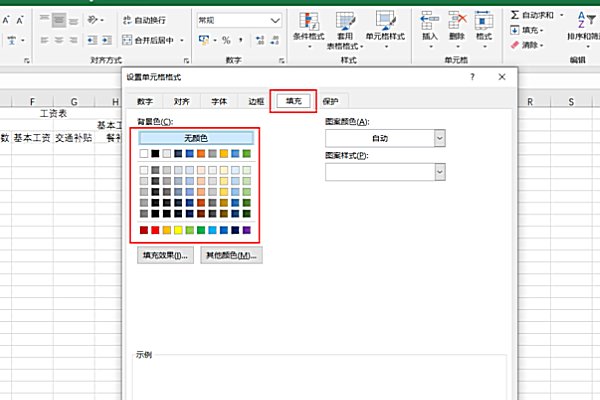
Task: Click the accounting number format icon
Action: tap(204, 40)
